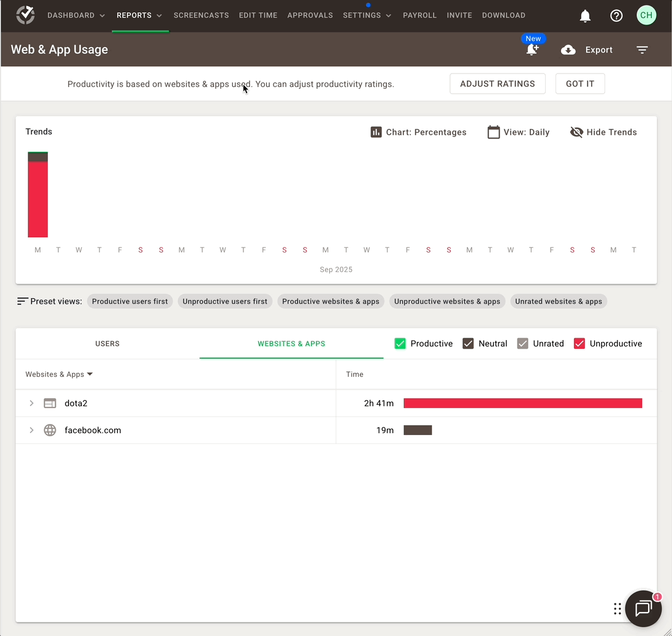Open the Settings dropdown menu

(367, 15)
